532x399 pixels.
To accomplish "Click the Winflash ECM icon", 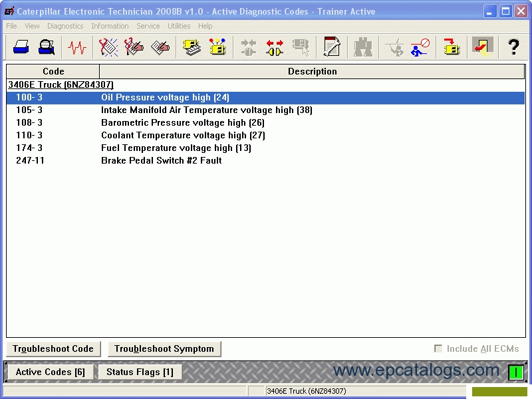I will [452, 47].
